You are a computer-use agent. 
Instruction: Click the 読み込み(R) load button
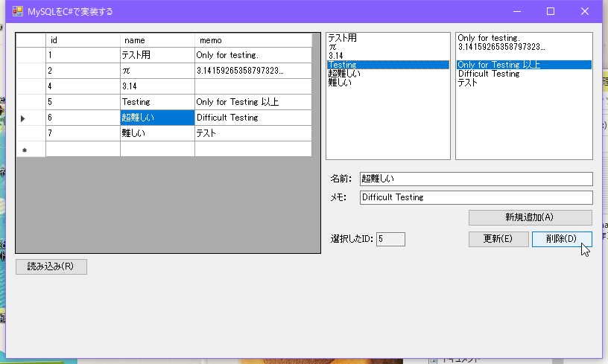point(51,266)
